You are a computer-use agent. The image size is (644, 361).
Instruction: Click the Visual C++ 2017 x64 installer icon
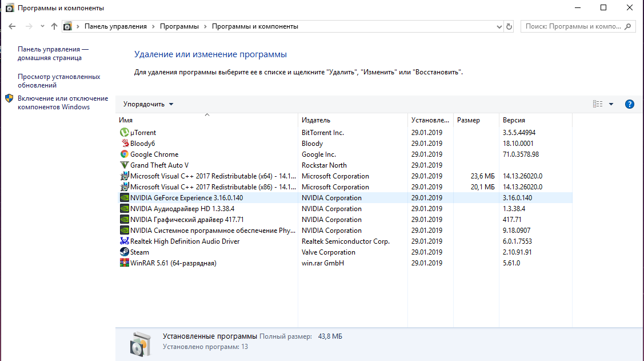pos(124,176)
